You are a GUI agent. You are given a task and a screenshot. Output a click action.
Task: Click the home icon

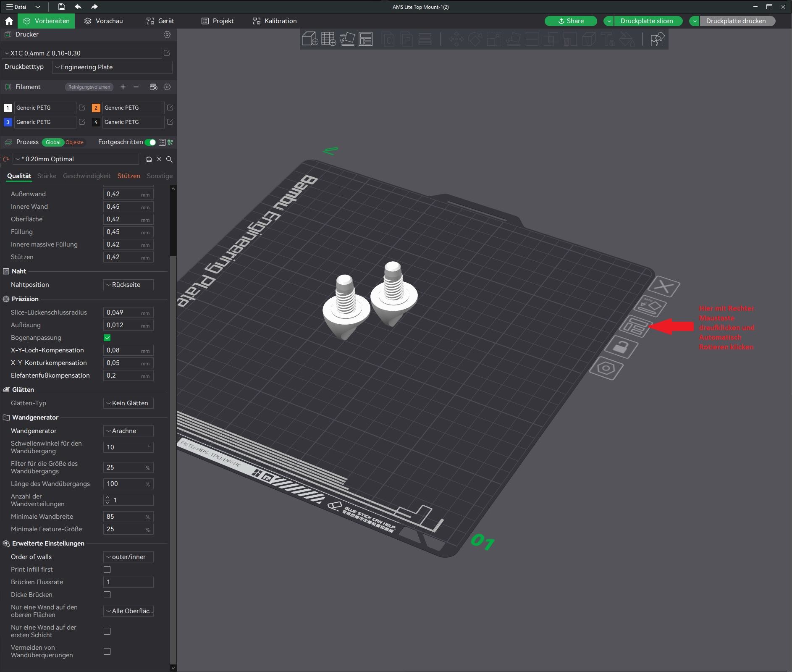click(x=9, y=21)
